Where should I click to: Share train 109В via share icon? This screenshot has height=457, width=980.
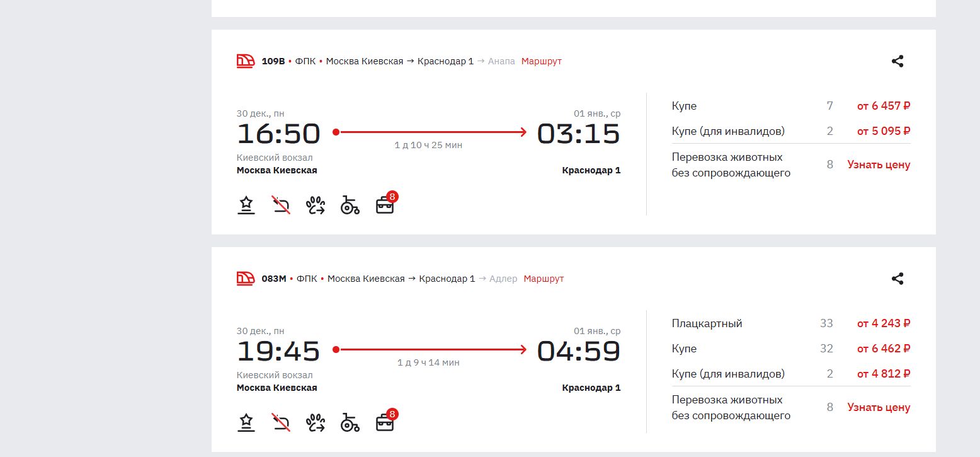click(x=897, y=61)
